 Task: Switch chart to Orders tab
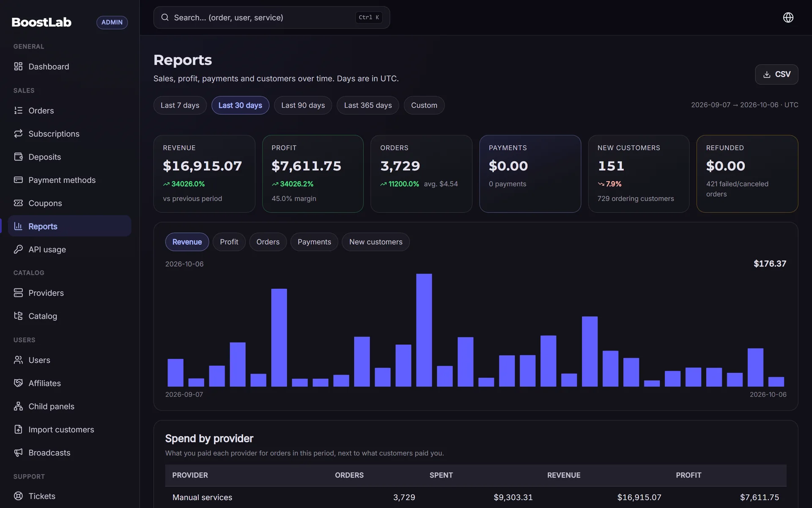pos(268,242)
